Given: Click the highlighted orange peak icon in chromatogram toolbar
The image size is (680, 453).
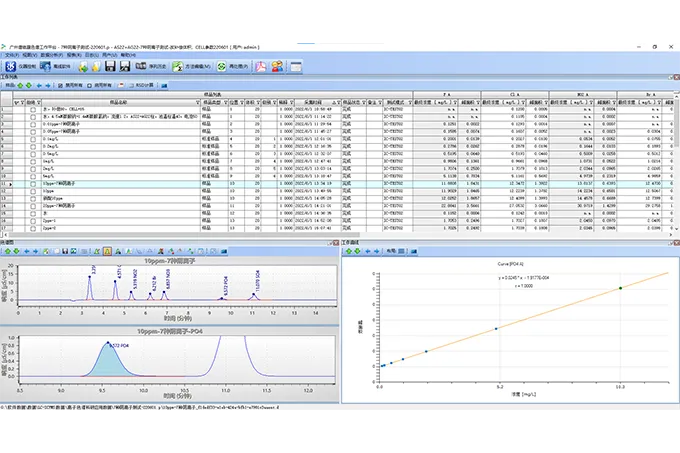Looking at the screenshot, I should click(108, 251).
